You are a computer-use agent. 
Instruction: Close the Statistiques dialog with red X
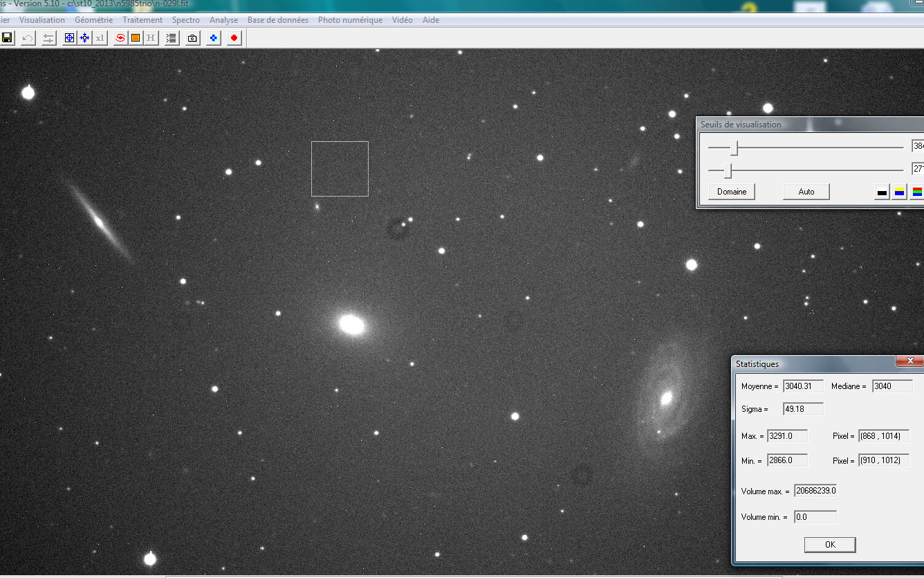click(910, 361)
